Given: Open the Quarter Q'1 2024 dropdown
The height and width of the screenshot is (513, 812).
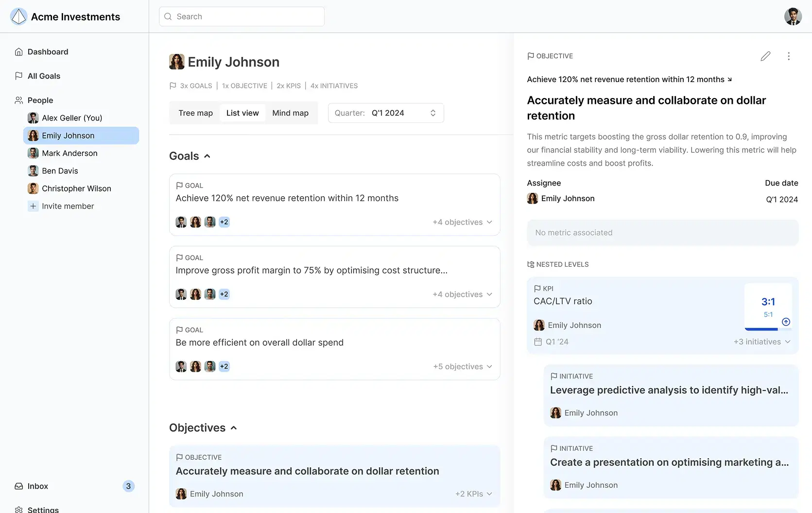Looking at the screenshot, I should (386, 113).
